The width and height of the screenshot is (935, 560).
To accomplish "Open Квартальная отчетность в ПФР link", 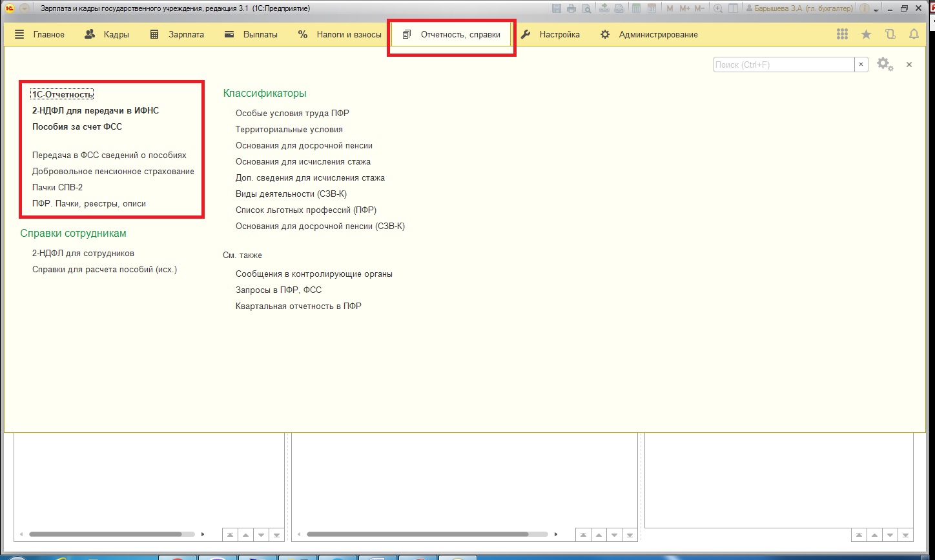I will (298, 306).
